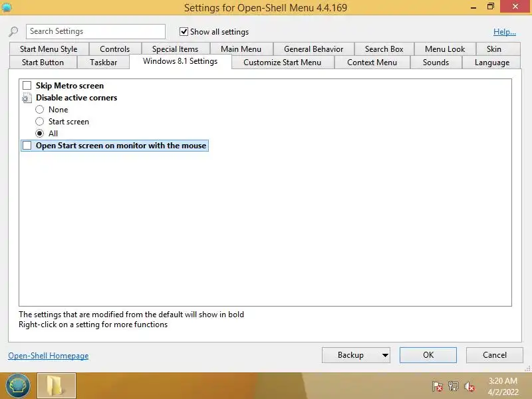This screenshot has width=532, height=399.
Task: Click the Disable active corners setting icon
Action: (x=27, y=98)
